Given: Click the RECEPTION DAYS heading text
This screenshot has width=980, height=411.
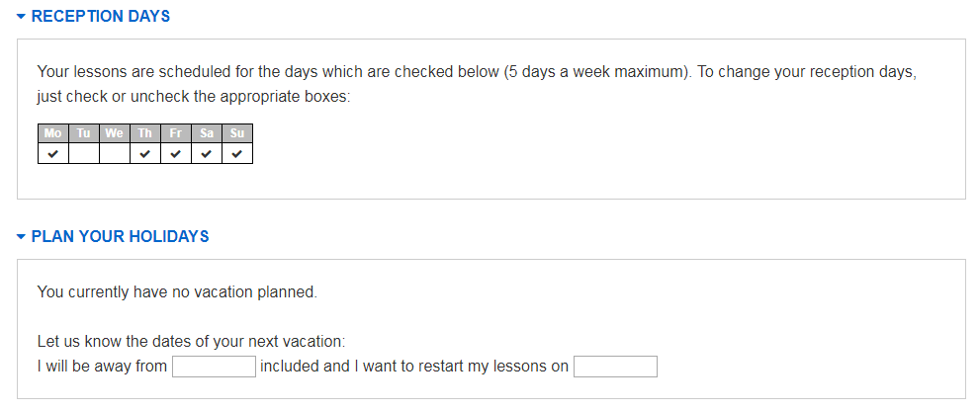Looking at the screenshot, I should coord(101,17).
